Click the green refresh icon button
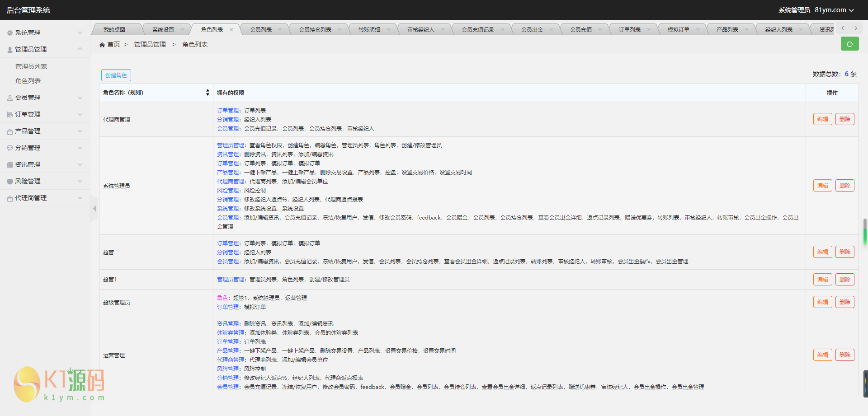The width and height of the screenshot is (868, 416). (x=849, y=44)
